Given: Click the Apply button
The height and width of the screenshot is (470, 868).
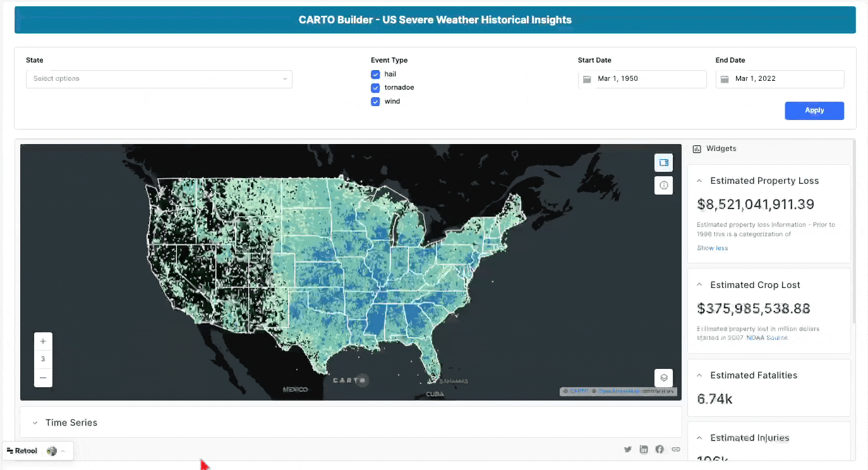Looking at the screenshot, I should tap(814, 111).
